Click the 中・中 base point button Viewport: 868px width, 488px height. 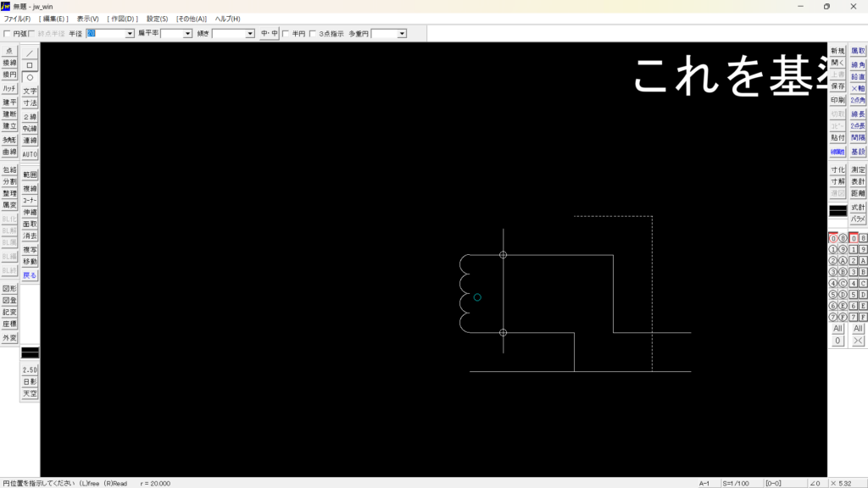pyautogui.click(x=269, y=34)
